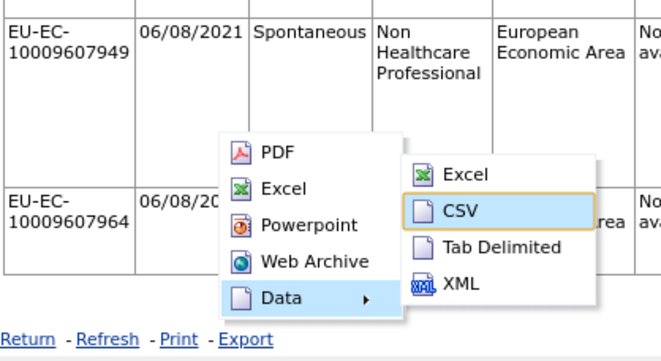Click the Tab Delimited page icon

point(423,248)
